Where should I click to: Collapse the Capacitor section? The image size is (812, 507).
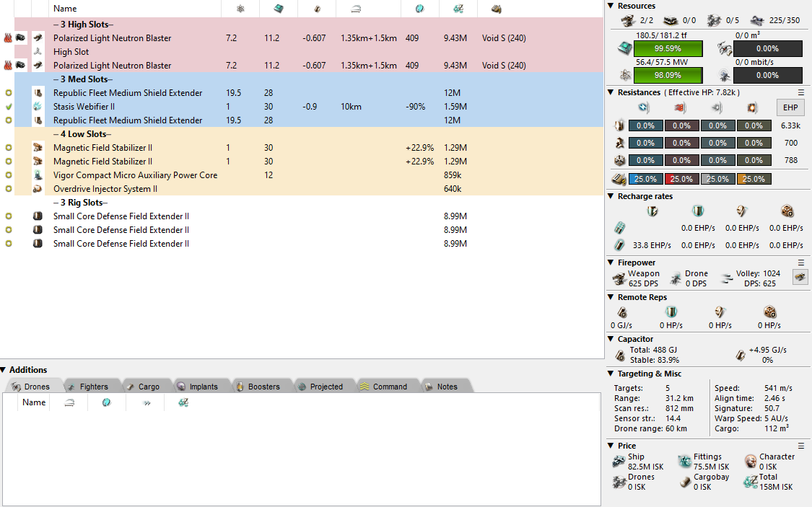pyautogui.click(x=611, y=339)
